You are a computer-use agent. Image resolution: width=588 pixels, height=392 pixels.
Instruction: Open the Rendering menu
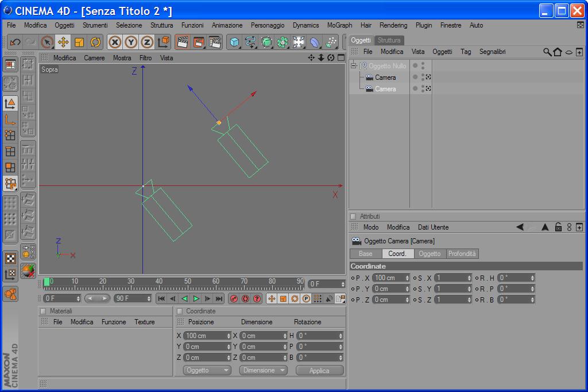coord(393,25)
